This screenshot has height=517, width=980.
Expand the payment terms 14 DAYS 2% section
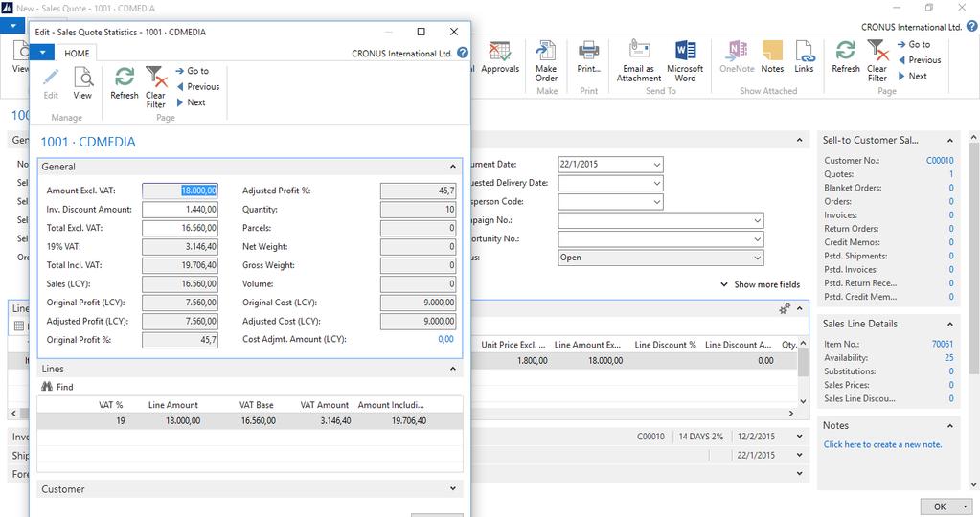click(x=799, y=437)
